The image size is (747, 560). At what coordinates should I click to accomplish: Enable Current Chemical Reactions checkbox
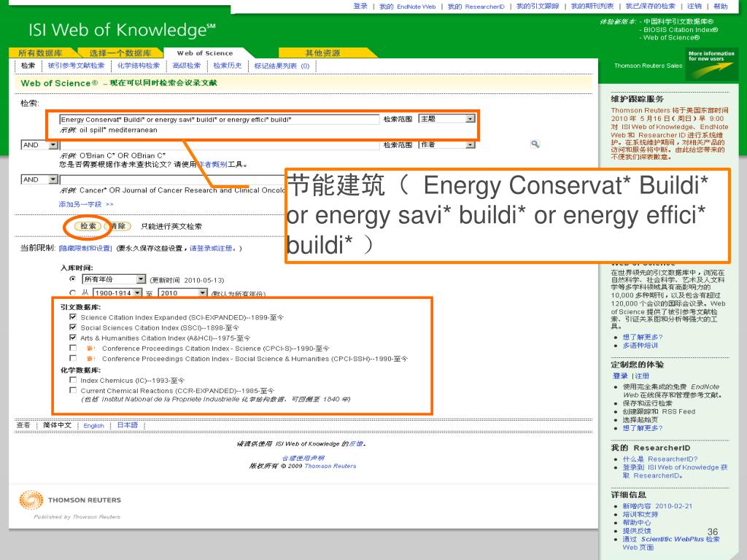(x=73, y=390)
